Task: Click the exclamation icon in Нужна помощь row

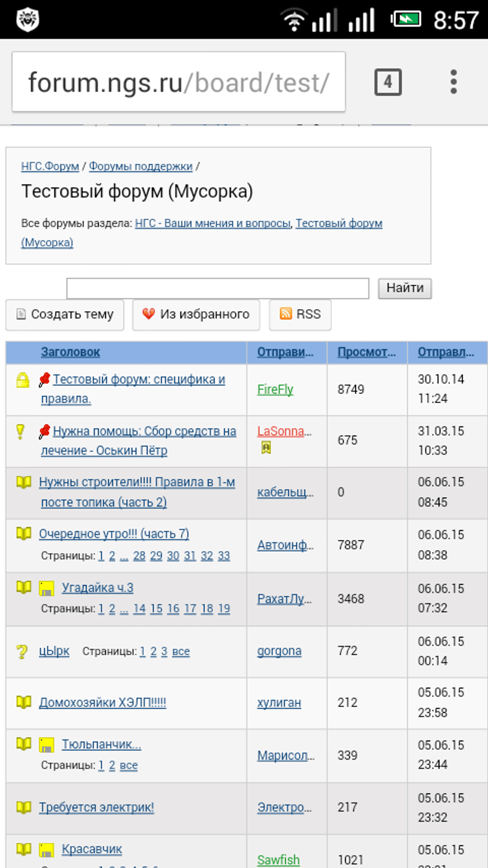Action: click(20, 432)
